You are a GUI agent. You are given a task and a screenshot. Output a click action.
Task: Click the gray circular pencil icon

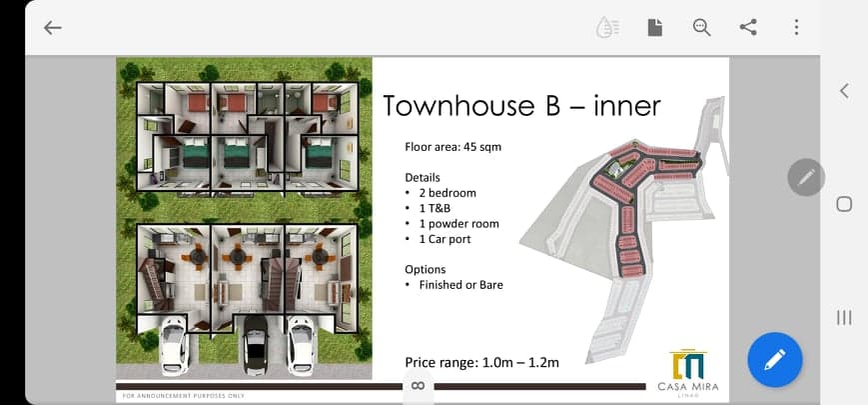(806, 177)
